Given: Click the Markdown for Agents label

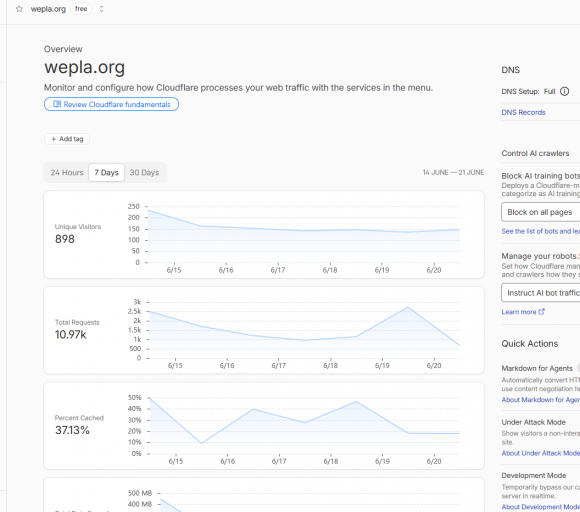Looking at the screenshot, I should point(537,368).
